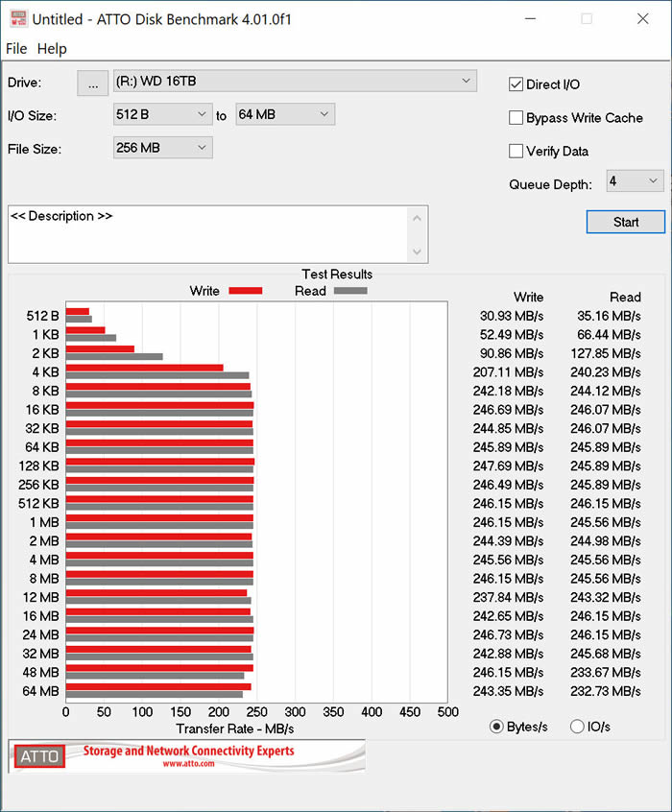
Task: Click the 1 MB row label in chart
Action: point(44,522)
